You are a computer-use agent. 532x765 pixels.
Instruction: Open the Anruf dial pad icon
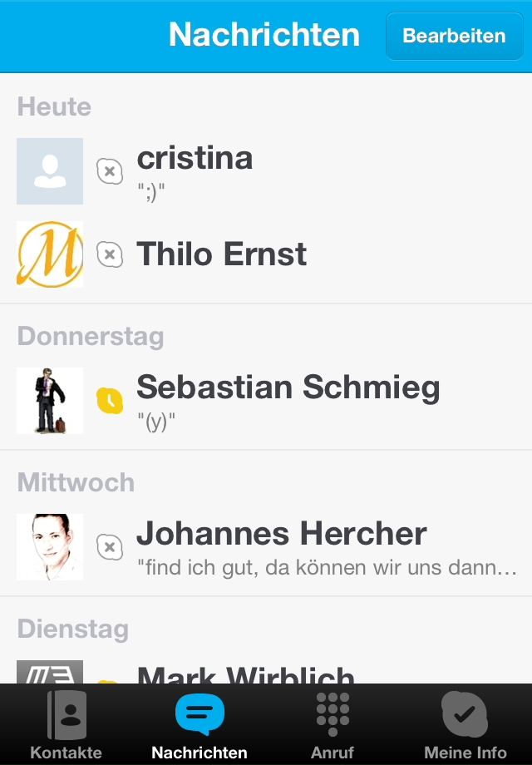(x=332, y=714)
